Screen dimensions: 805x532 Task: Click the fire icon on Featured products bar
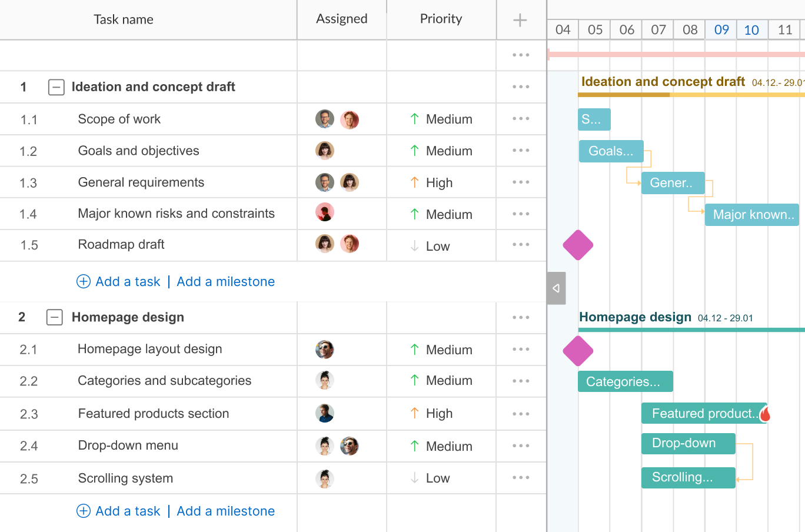765,414
